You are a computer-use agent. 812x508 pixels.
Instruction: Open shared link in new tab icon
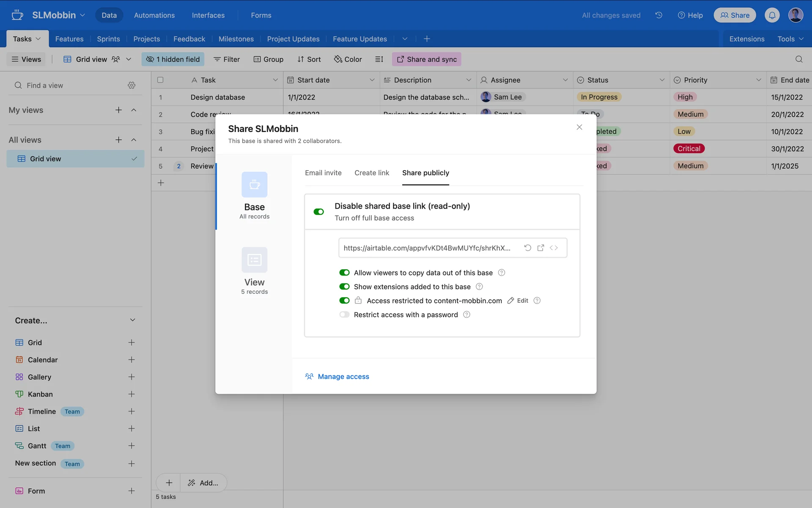tap(540, 248)
